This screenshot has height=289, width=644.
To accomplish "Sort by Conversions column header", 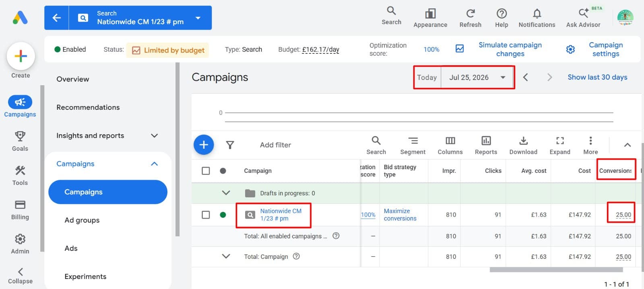I will click(x=615, y=171).
